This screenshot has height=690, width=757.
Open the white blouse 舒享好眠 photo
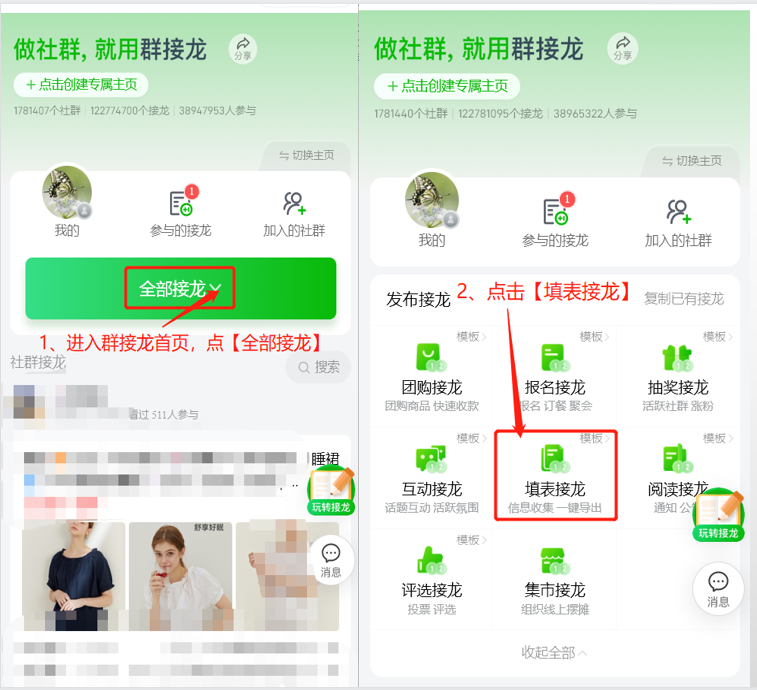click(182, 577)
